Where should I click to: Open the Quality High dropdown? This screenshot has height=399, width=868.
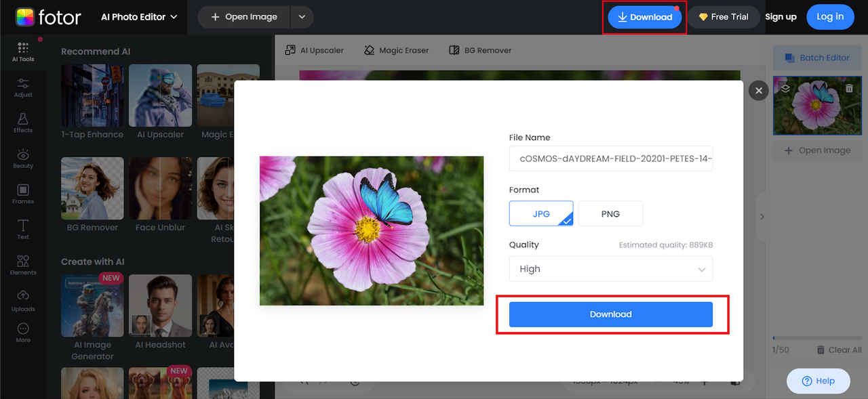tap(611, 269)
